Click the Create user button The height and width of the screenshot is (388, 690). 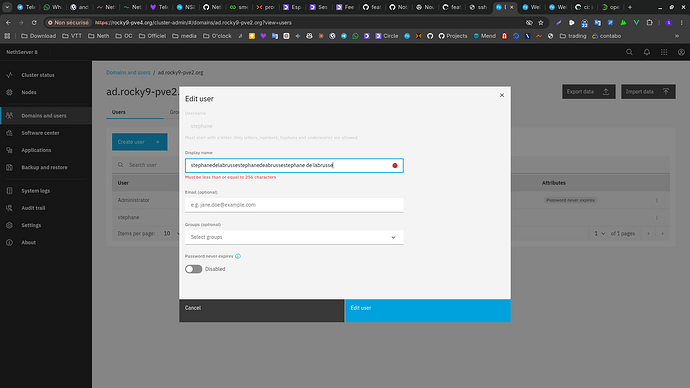pyautogui.click(x=139, y=142)
